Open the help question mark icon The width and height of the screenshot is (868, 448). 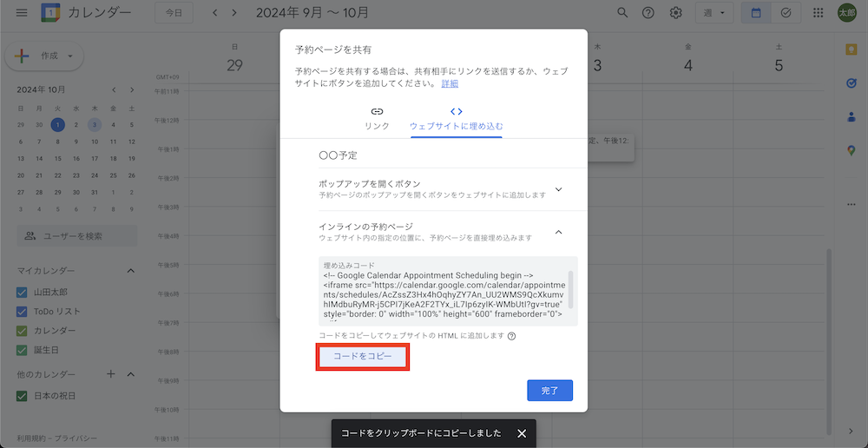(648, 13)
